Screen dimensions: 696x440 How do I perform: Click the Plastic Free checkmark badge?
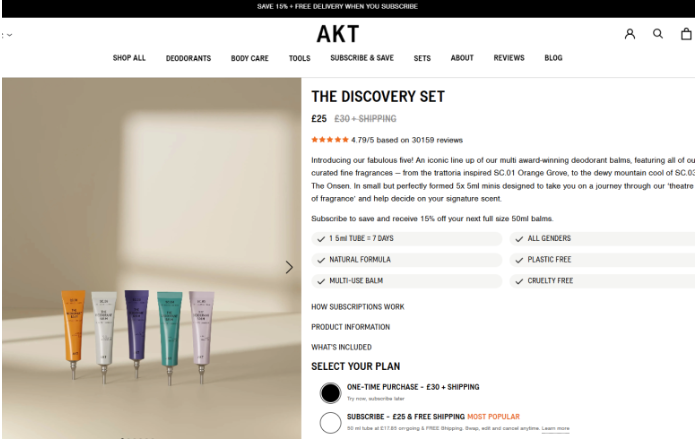(x=602, y=260)
